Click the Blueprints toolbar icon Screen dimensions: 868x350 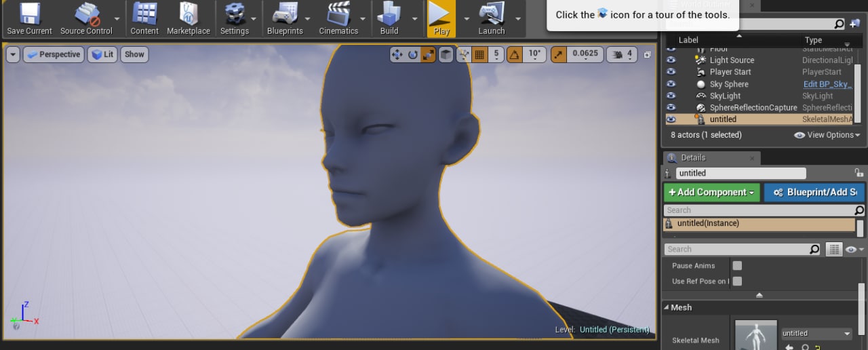285,18
